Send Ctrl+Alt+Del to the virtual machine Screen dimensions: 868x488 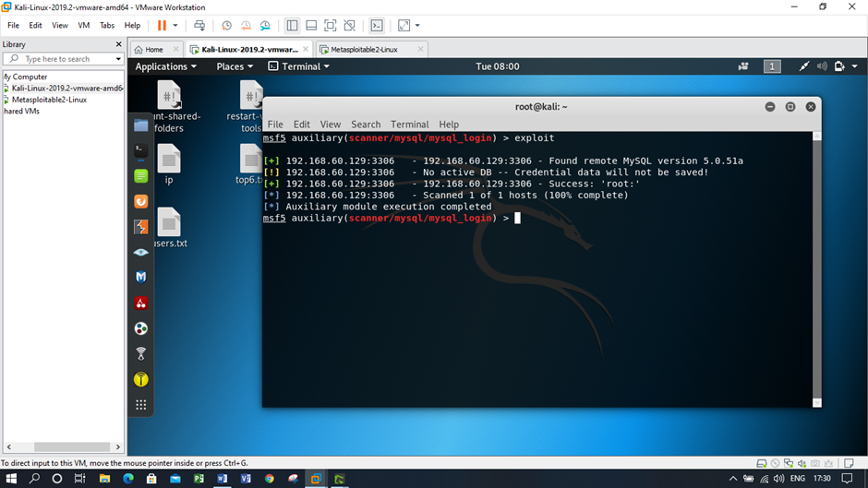[199, 26]
